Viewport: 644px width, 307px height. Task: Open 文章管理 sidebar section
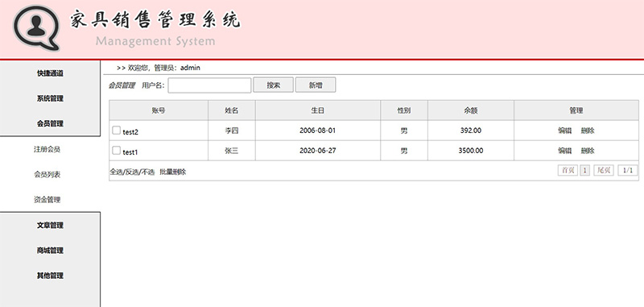click(50, 226)
